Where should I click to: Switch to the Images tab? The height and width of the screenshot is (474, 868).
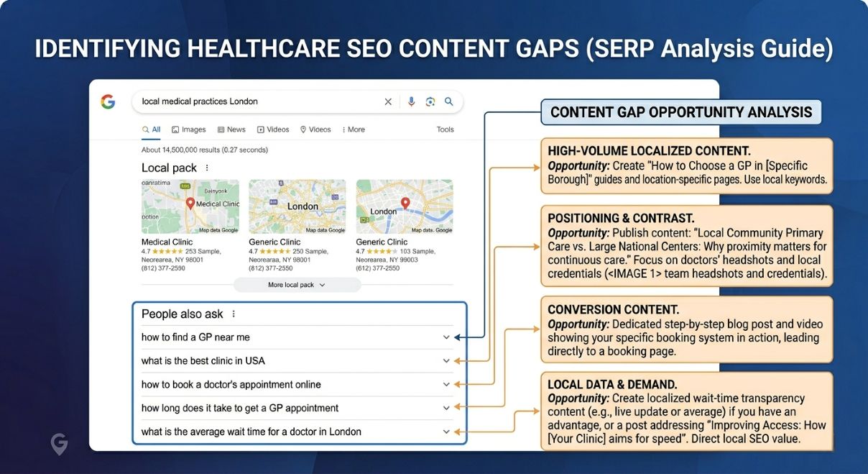click(189, 129)
